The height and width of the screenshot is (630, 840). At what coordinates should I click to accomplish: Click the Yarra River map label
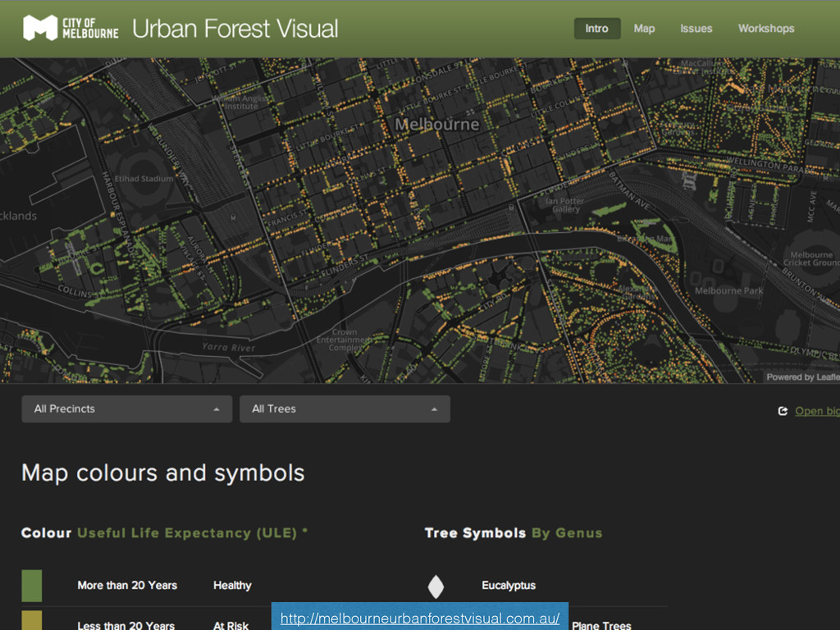pos(229,347)
